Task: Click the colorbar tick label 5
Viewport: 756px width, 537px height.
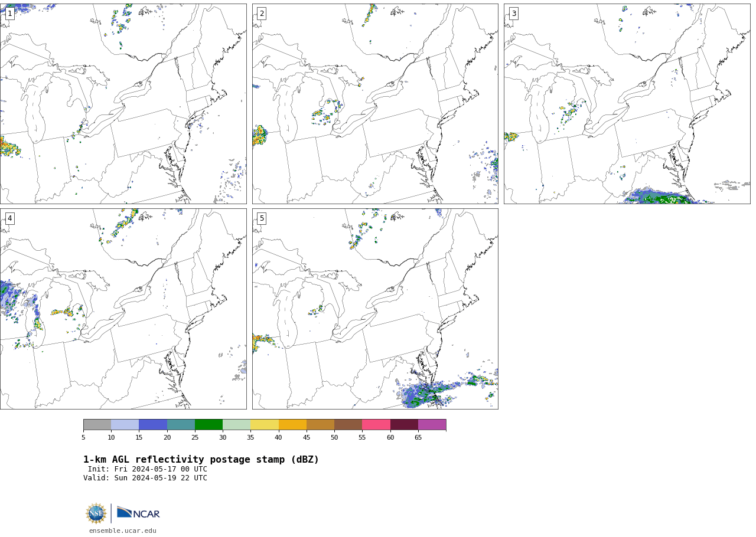Action: (83, 438)
